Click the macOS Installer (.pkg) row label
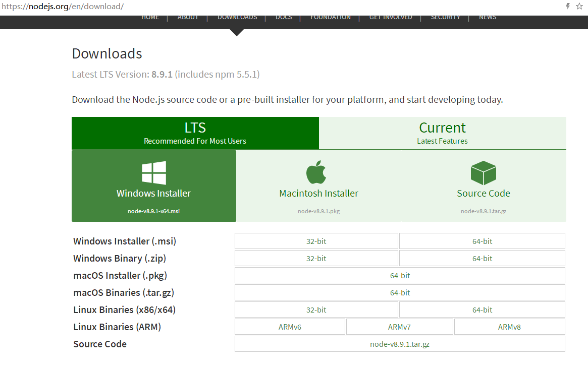 click(120, 276)
